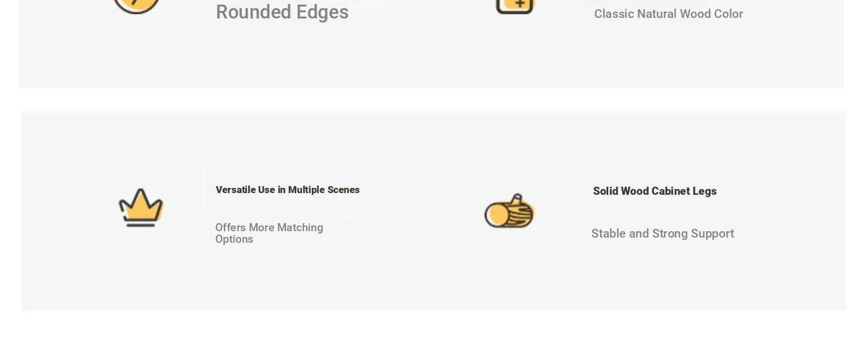Click the partially visible square plus icon

[x=515, y=6]
